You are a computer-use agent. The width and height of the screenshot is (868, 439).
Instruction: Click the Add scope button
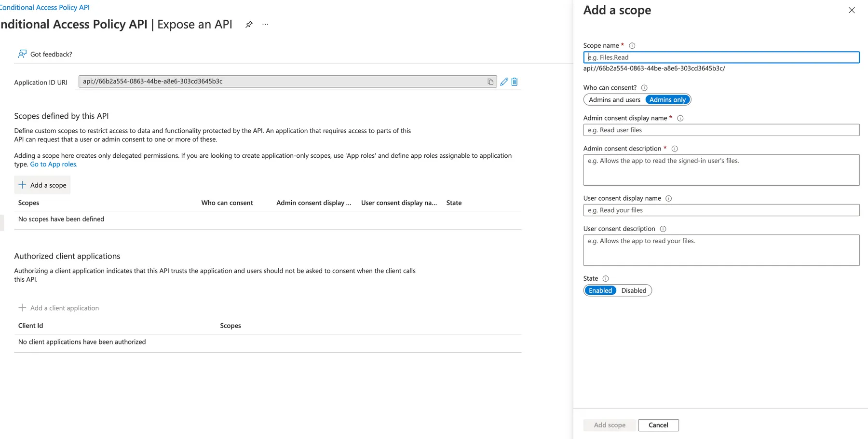[610, 425]
